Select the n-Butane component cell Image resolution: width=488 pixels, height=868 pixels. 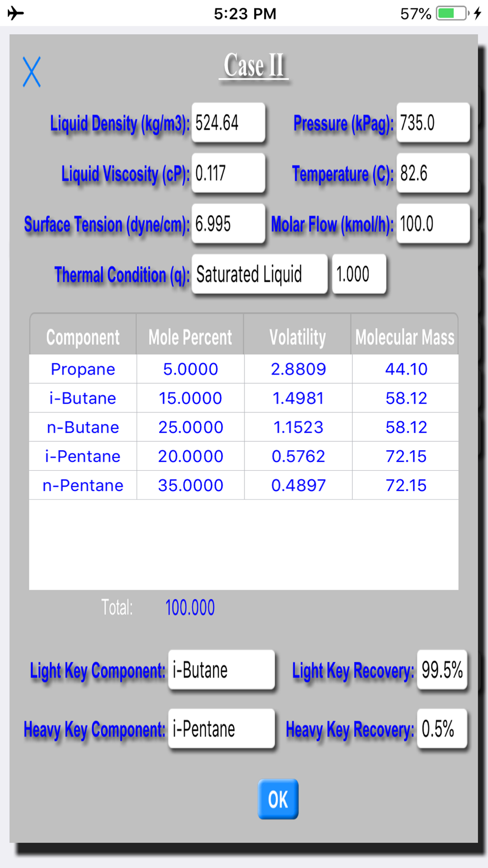[x=83, y=427]
